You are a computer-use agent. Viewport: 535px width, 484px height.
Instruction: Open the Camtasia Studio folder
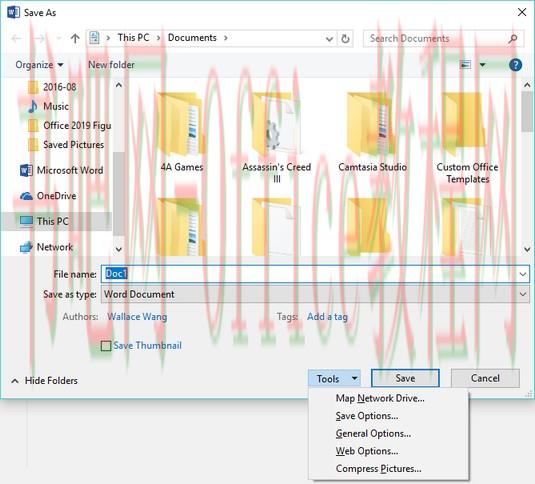(372, 133)
